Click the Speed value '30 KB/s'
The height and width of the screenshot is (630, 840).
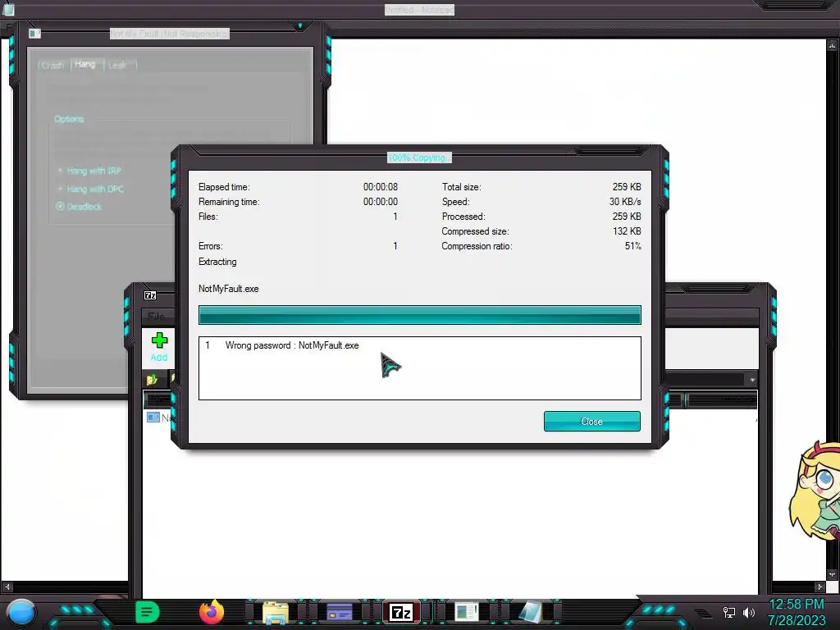625,202
